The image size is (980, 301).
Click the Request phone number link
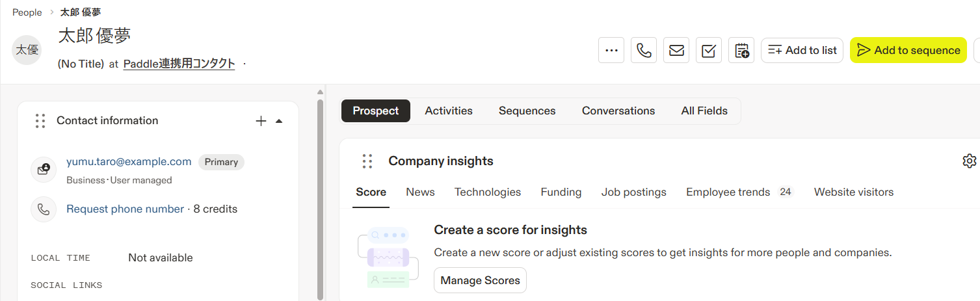click(125, 209)
